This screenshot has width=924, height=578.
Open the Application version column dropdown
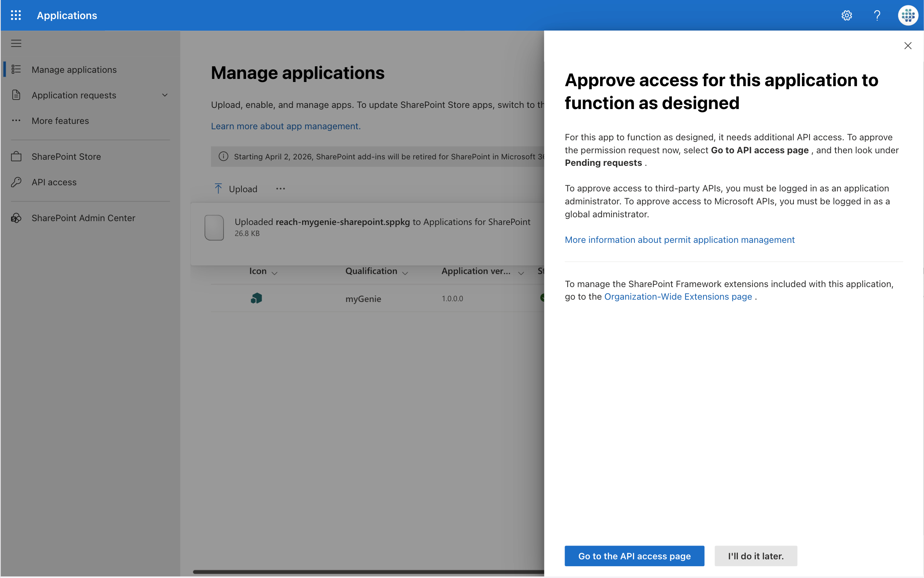(x=521, y=273)
